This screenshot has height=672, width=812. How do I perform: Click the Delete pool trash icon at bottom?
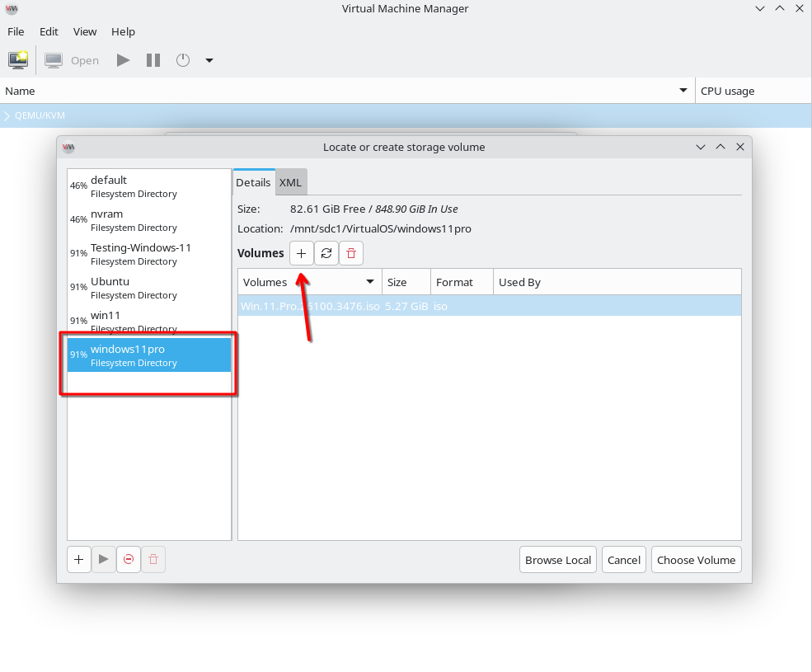[x=153, y=560]
